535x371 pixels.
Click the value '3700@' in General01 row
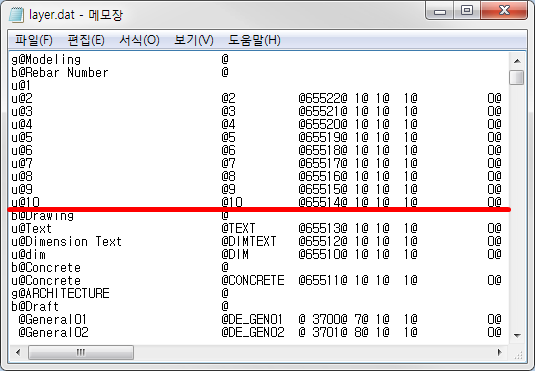click(x=330, y=320)
